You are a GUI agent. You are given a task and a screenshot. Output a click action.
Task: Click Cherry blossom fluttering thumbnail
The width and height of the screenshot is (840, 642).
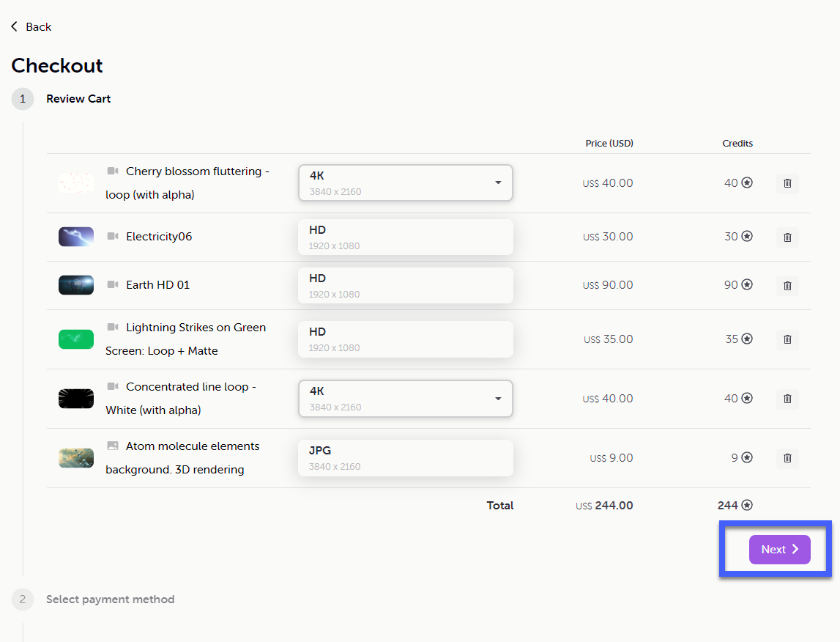[76, 182]
